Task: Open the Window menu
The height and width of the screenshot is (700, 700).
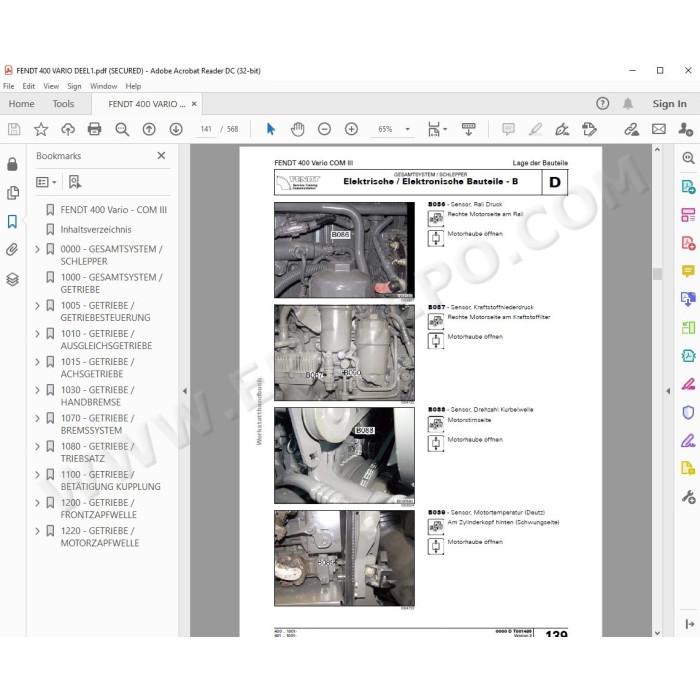Action: tap(104, 86)
